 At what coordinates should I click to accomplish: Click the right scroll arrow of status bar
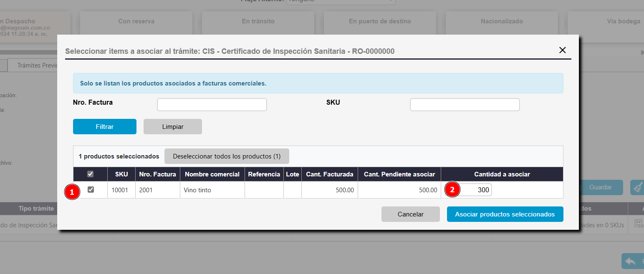(642, 53)
